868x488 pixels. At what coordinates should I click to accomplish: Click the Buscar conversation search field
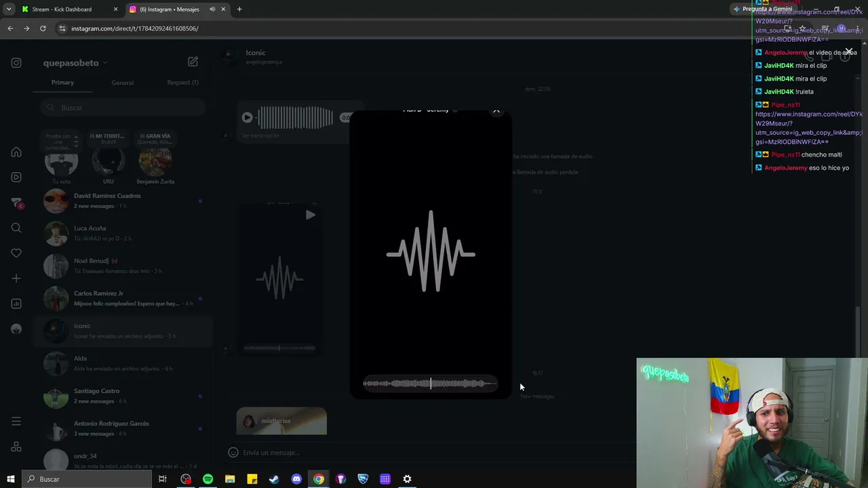[x=122, y=108]
